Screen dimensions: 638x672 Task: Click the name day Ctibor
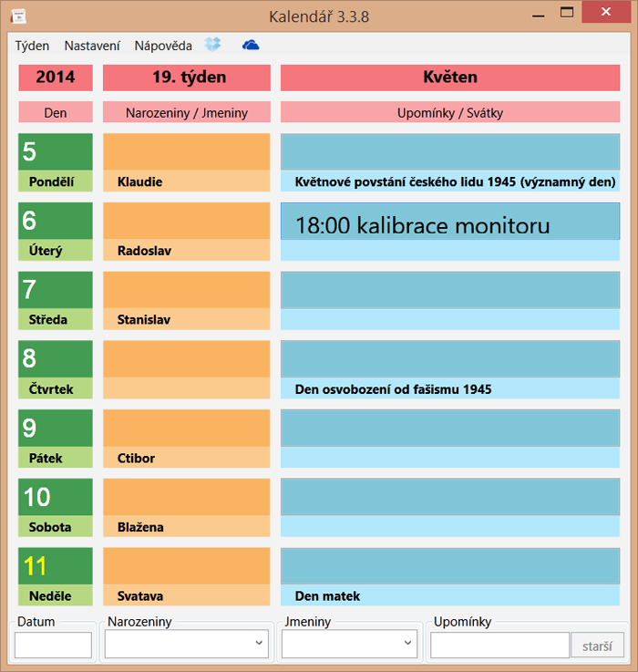pyautogui.click(x=136, y=458)
